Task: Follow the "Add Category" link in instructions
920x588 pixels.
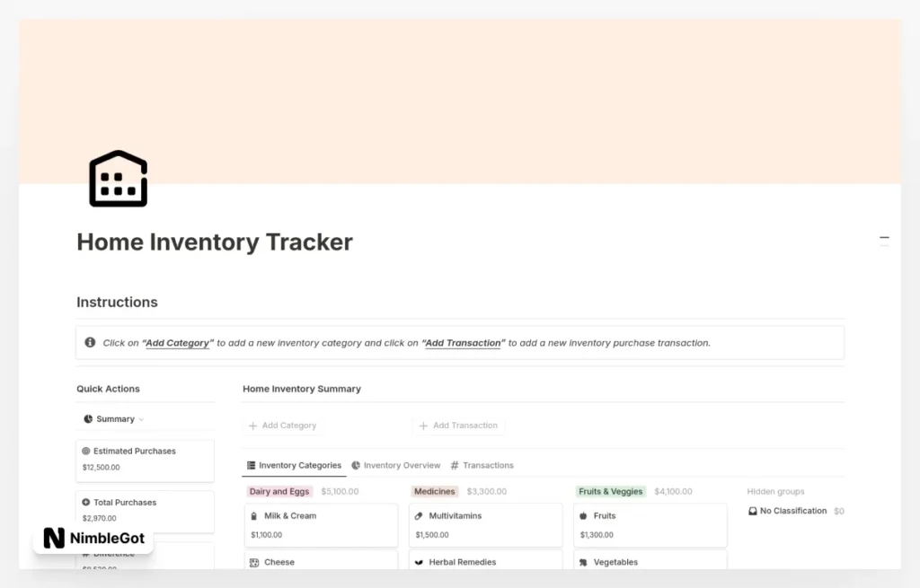Action: click(177, 343)
